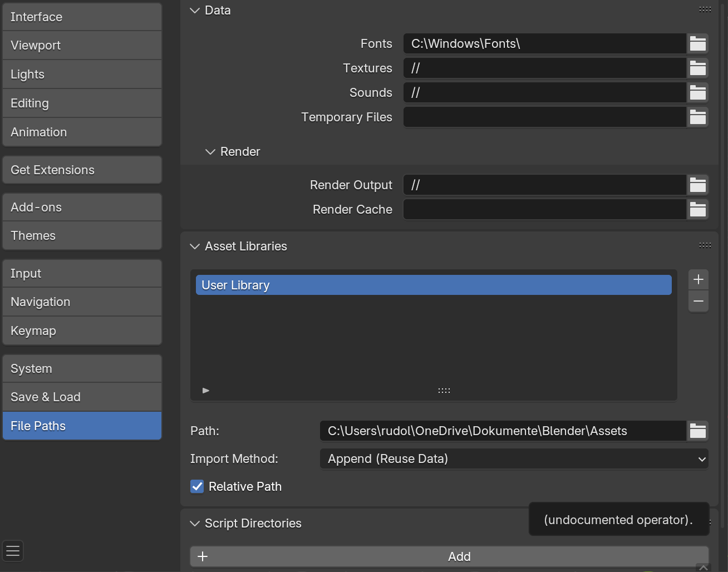Select User Library in the asset list
The height and width of the screenshot is (572, 728).
tap(433, 285)
